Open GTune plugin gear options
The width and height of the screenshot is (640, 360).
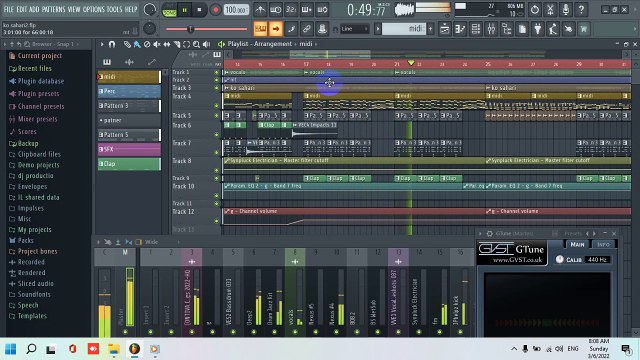tap(489, 233)
